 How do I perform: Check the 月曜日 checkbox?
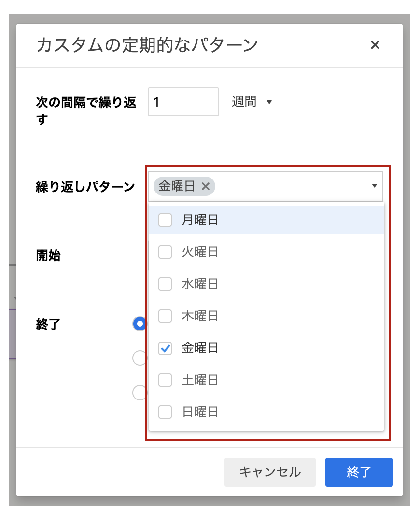click(x=165, y=220)
